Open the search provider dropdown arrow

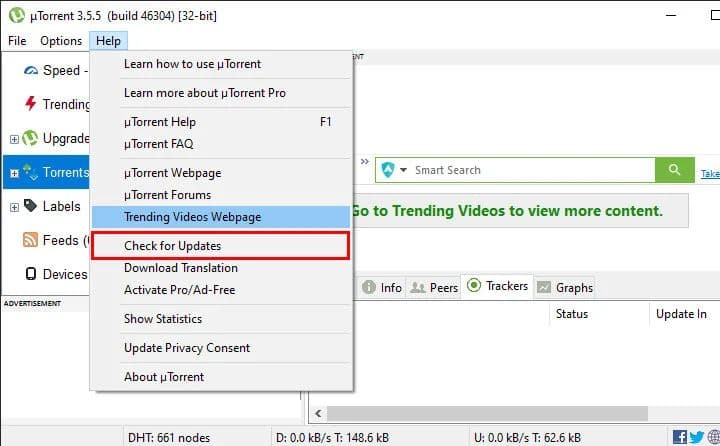pos(403,170)
